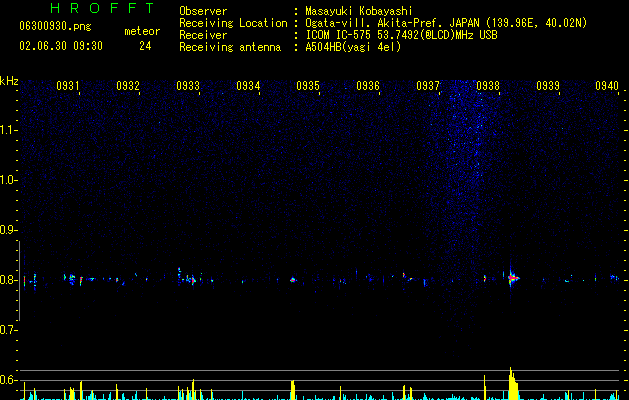Click the strong meteor echo after 0938
This screenshot has height=400, width=629.
click(x=512, y=278)
